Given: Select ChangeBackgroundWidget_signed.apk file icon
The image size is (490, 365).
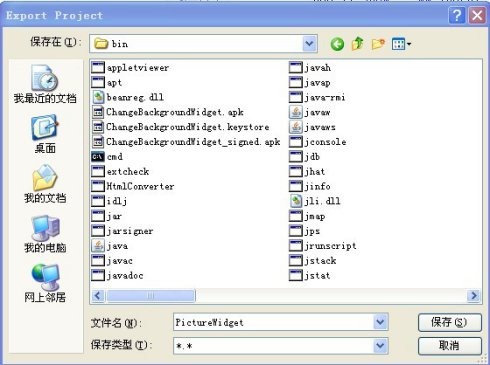Looking at the screenshot, I should (x=98, y=142).
